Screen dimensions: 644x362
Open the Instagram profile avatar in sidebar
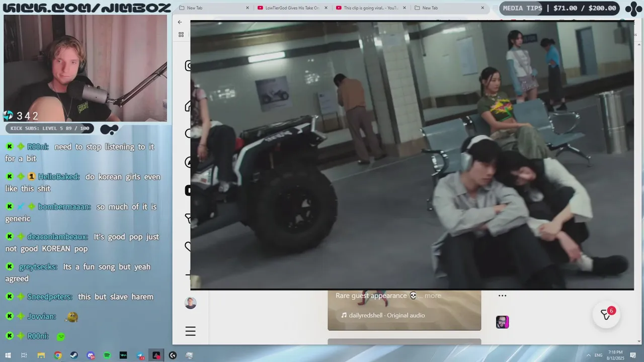190,303
